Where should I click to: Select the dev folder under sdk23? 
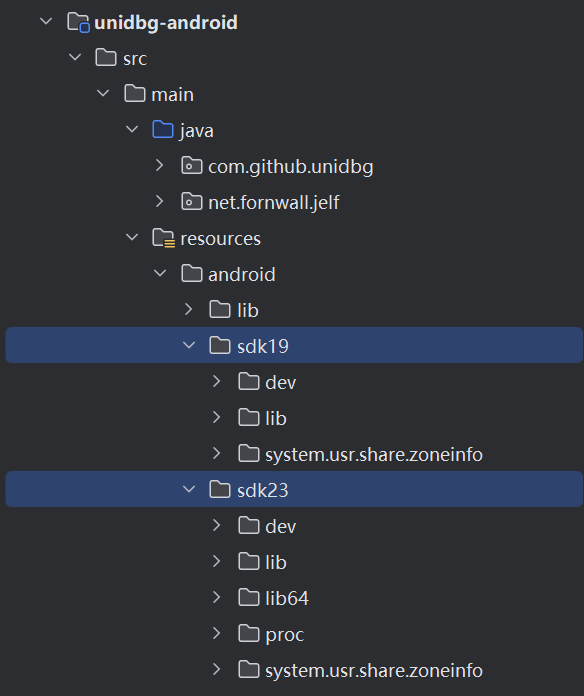click(280, 526)
